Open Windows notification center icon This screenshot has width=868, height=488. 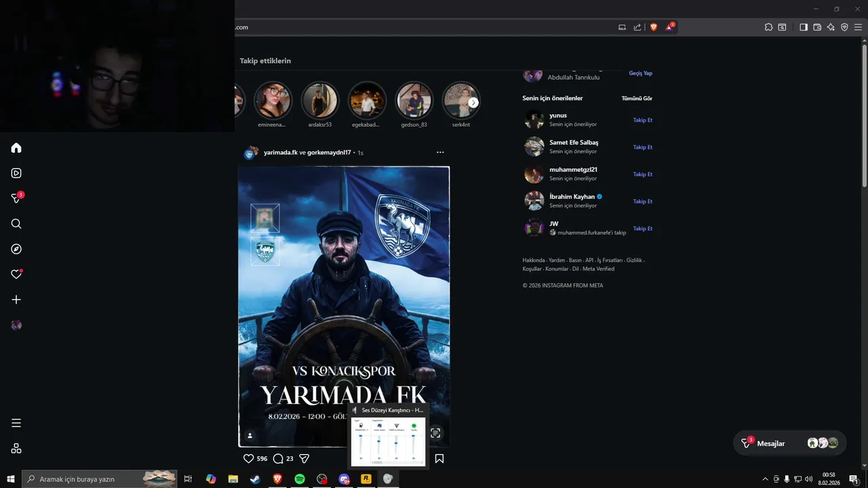click(x=854, y=479)
